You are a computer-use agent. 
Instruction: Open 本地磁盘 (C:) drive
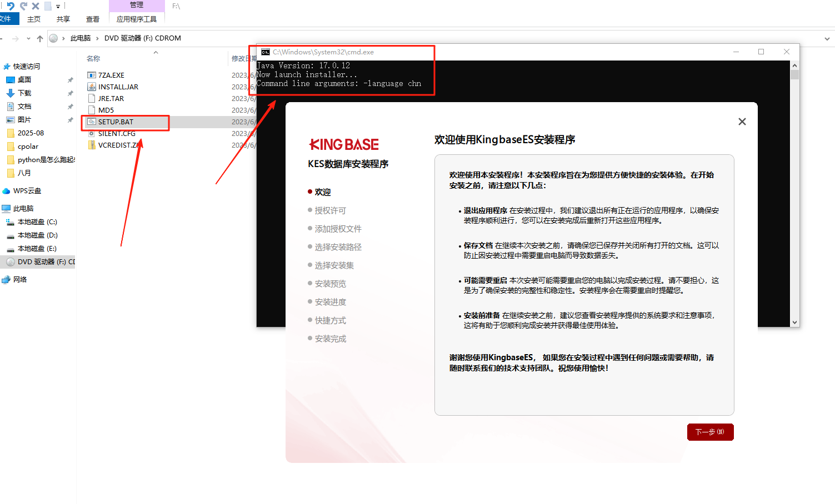click(37, 221)
